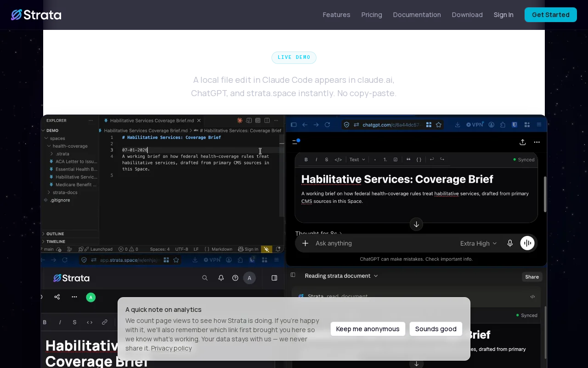This screenshot has width=588, height=368.
Task: Open the help icon in Strata app
Action: (x=235, y=278)
